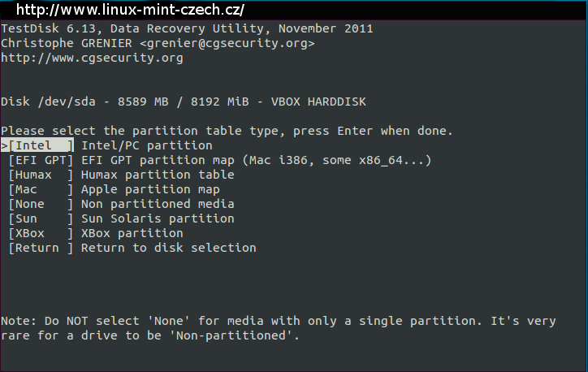Select [None] non partitioned media entry

(41, 204)
